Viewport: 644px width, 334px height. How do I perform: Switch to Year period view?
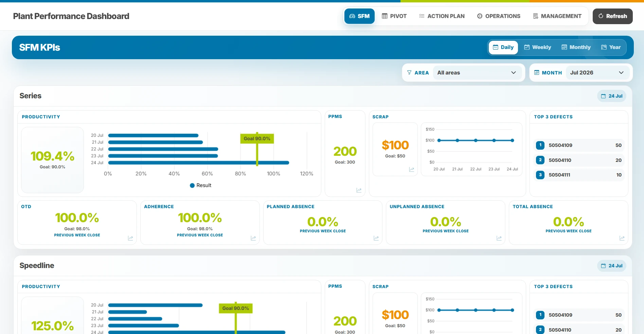click(x=611, y=47)
